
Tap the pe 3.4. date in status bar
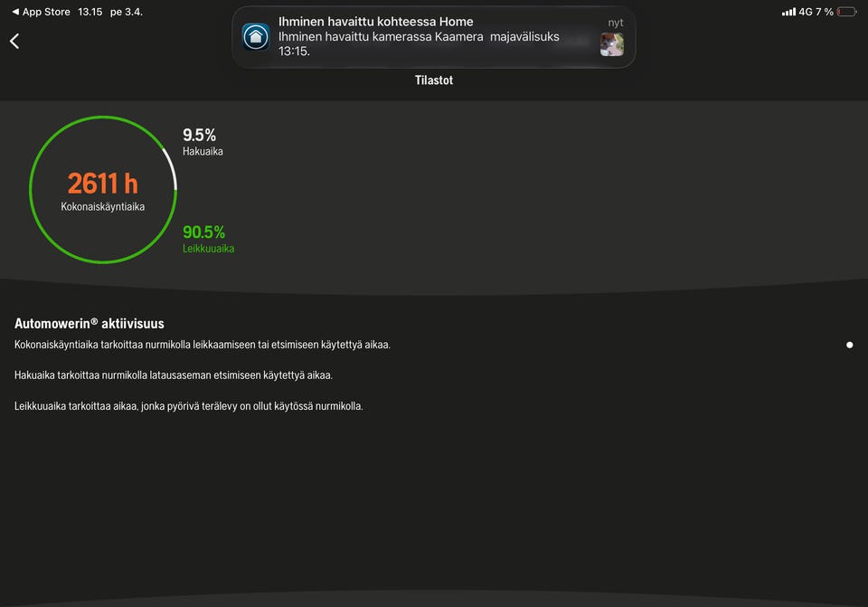click(127, 12)
